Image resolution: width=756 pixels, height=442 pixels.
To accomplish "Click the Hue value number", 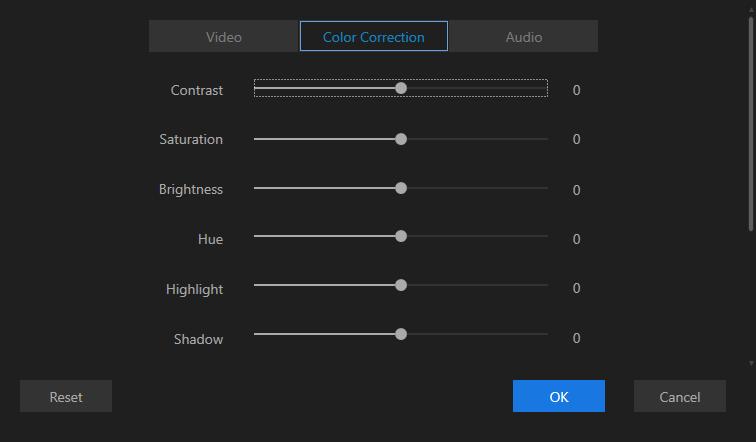I will [576, 239].
